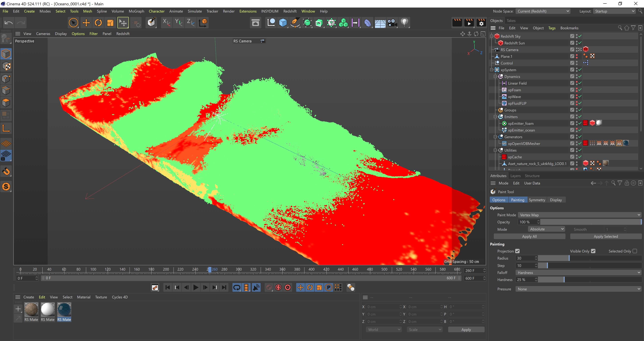Viewport: 644px width, 341px height.
Task: Select the Rotate tool icon
Action: tap(98, 23)
